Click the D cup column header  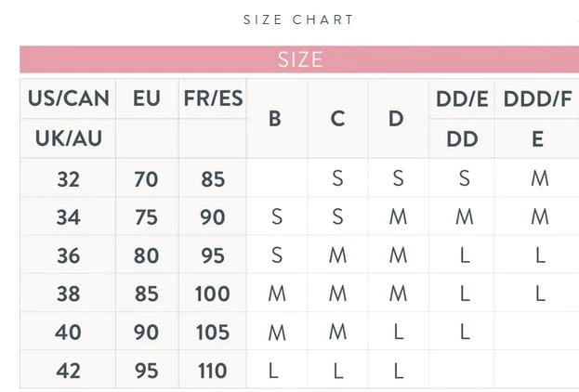[x=397, y=118]
